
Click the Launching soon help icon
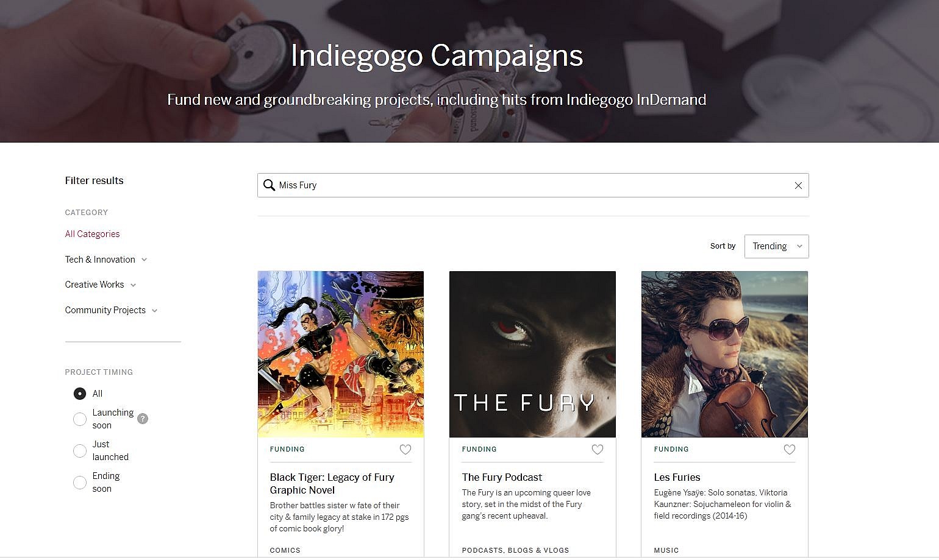143,419
